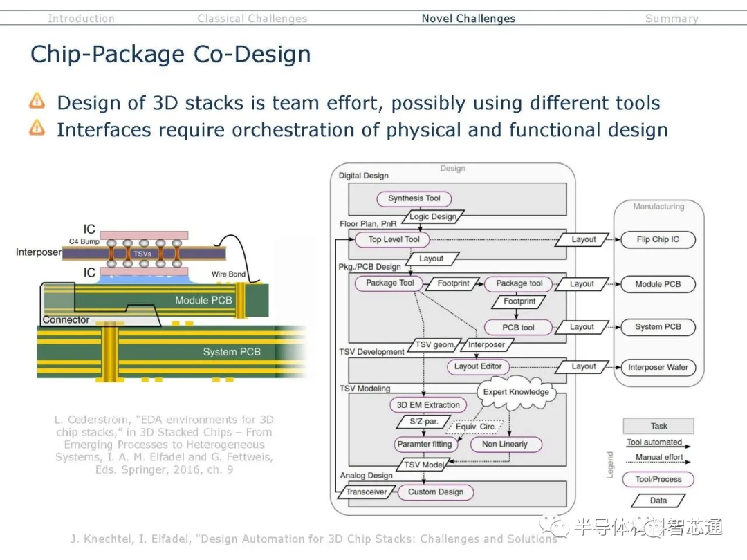
Task: Click the Equiv. Circ. dashed box
Action: point(475,427)
